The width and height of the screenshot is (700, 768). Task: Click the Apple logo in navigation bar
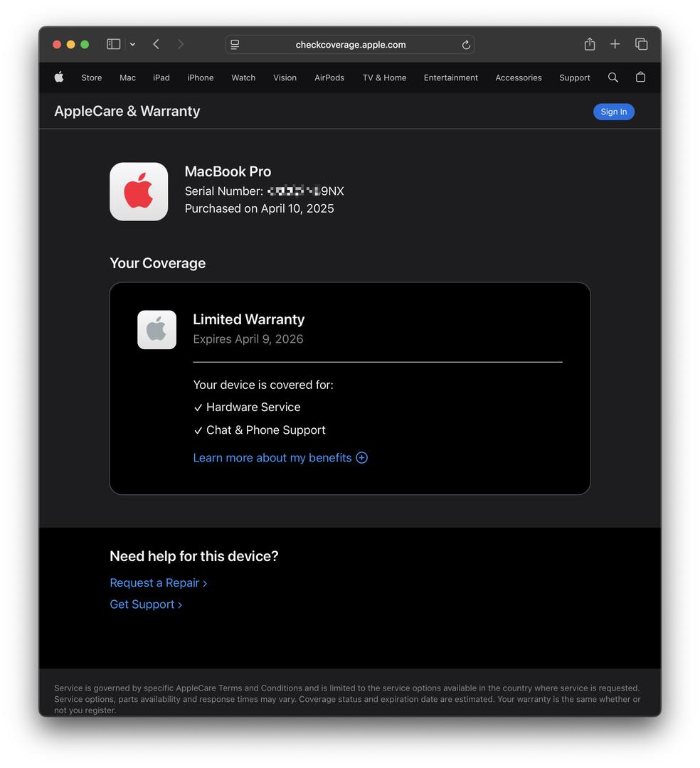[59, 78]
